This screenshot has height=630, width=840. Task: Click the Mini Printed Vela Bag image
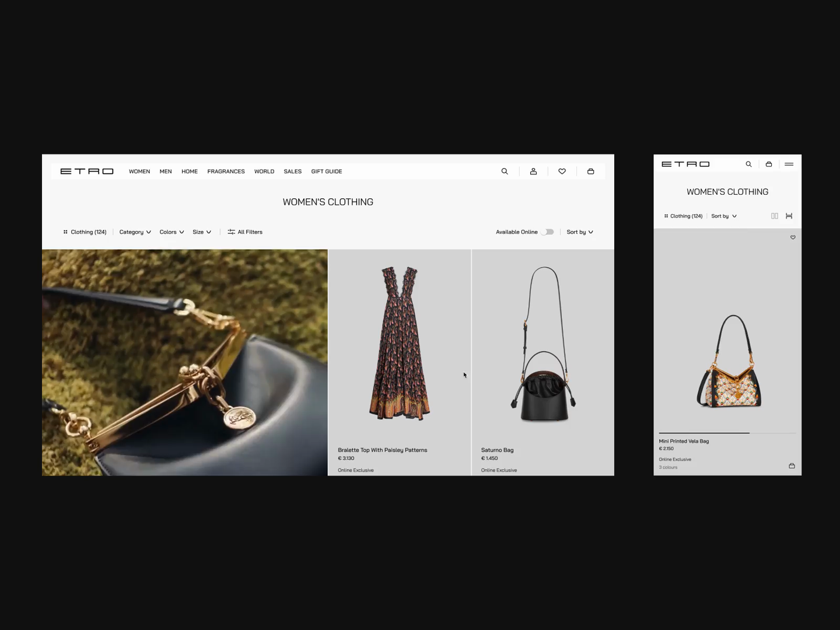[x=730, y=362]
